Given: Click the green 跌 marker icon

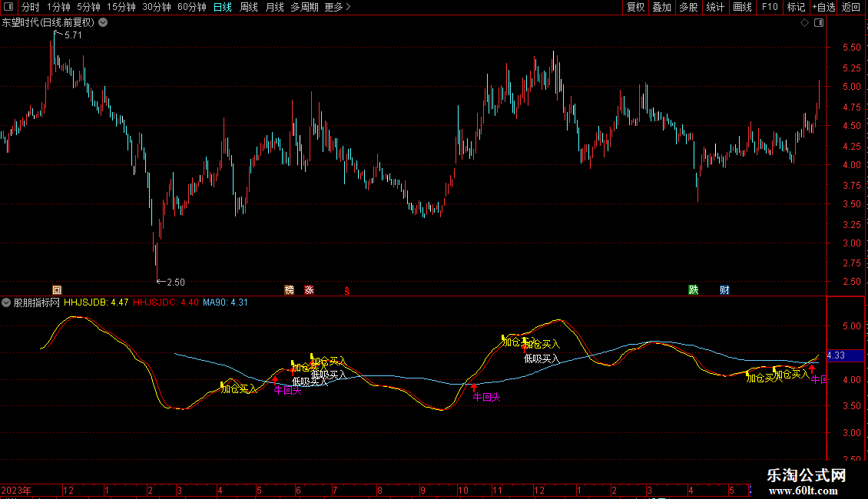Looking at the screenshot, I should (693, 290).
